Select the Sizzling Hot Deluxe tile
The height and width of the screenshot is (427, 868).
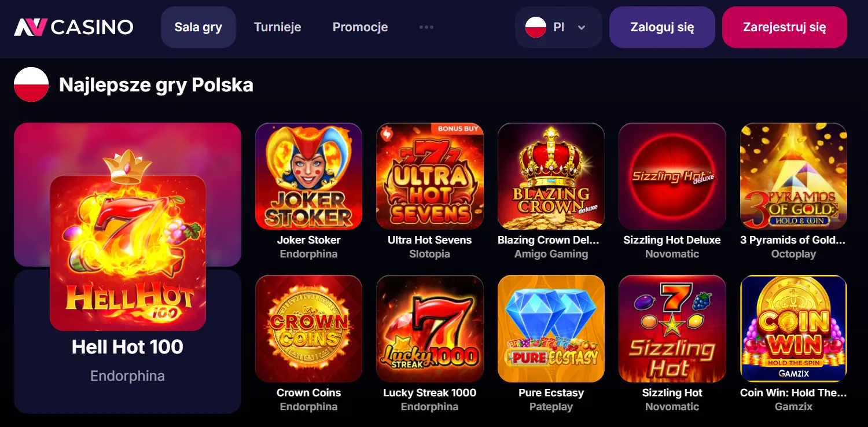[672, 176]
